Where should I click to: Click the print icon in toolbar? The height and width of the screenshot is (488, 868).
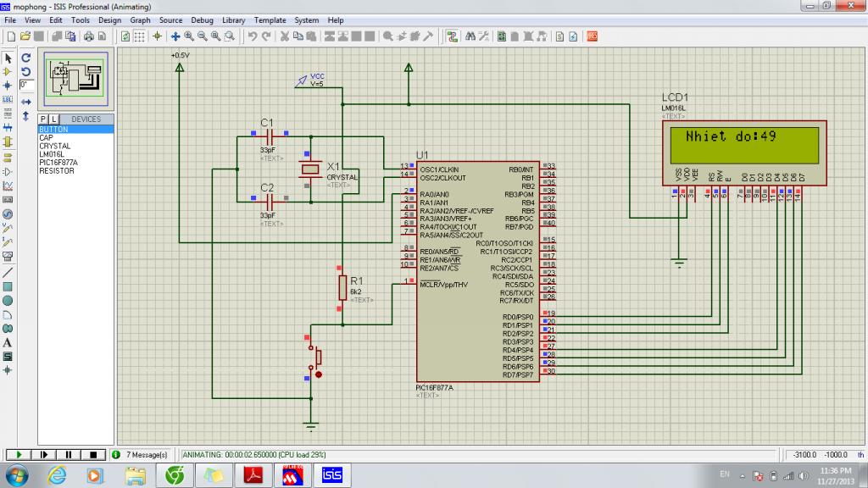coord(87,36)
